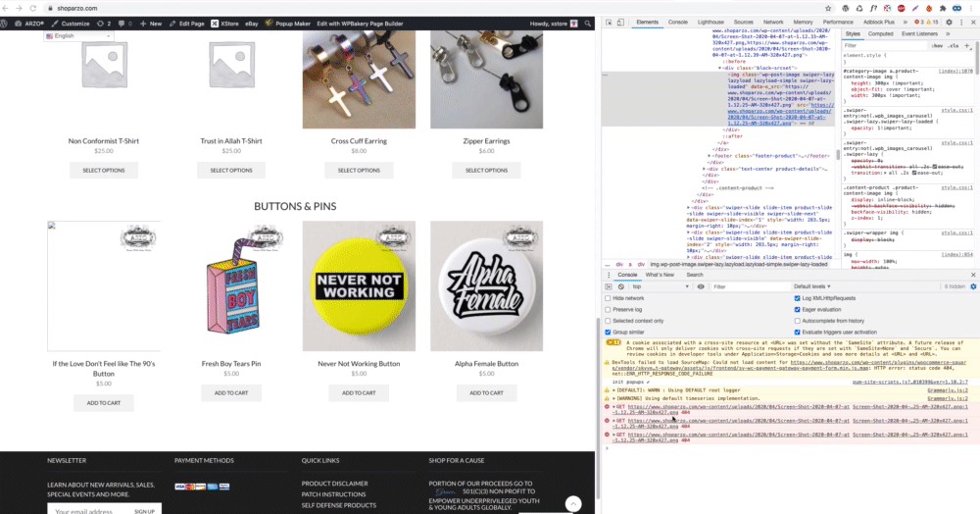Image resolution: width=980 pixels, height=514 pixels.
Task: Click the WordPress logo in admin bar
Action: tap(4, 24)
